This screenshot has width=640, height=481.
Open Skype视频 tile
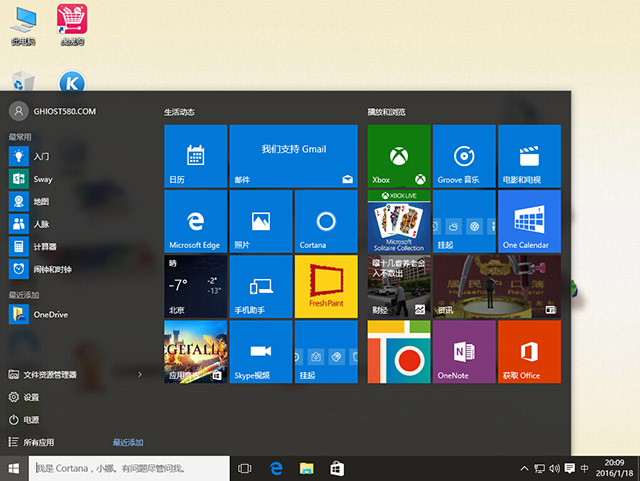(x=260, y=351)
